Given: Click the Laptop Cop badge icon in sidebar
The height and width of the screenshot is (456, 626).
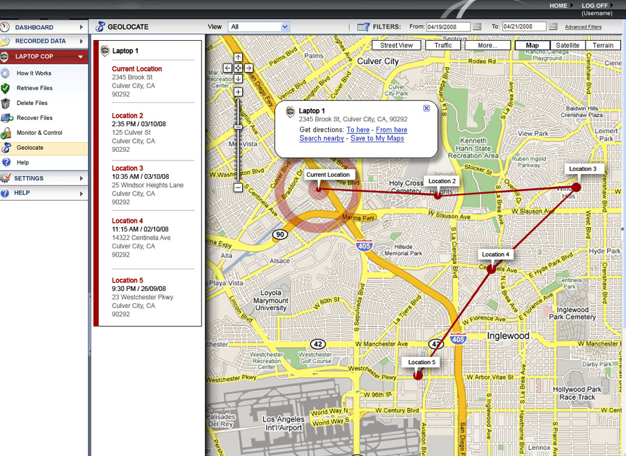Looking at the screenshot, I should click(x=4, y=57).
